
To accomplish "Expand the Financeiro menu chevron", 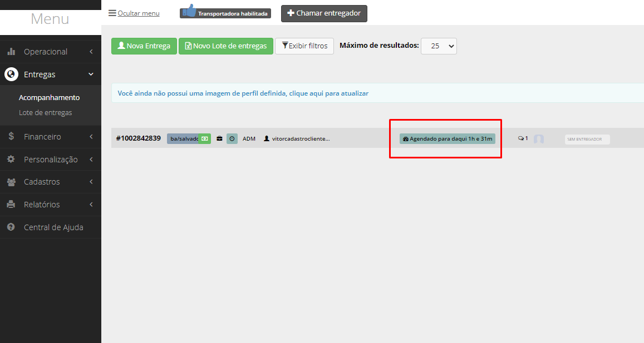I will (x=91, y=137).
